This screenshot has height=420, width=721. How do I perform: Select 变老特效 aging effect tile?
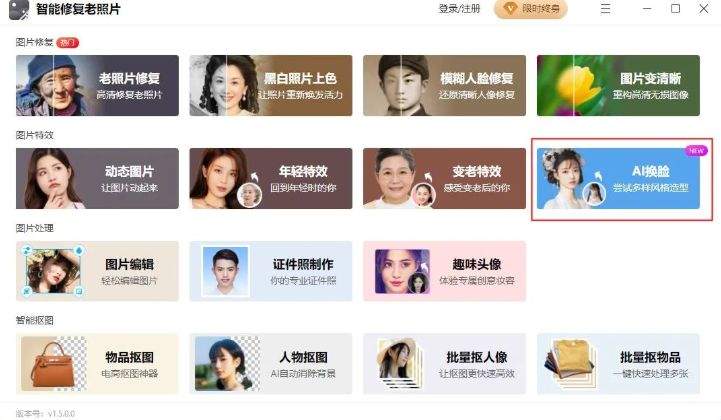coord(444,178)
